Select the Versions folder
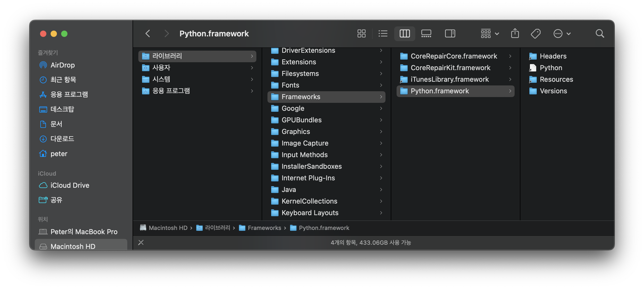644x289 pixels. tap(553, 91)
